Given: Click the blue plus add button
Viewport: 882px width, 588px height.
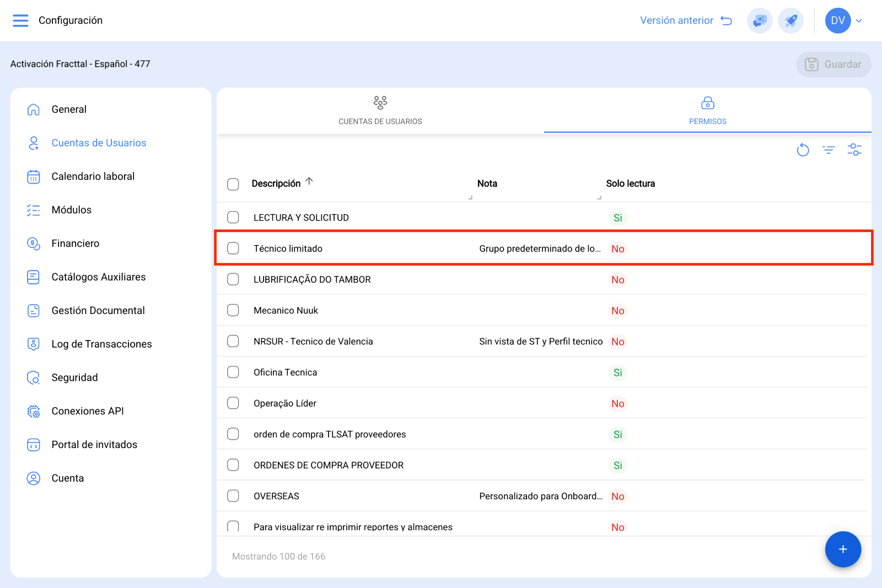Looking at the screenshot, I should pos(843,549).
